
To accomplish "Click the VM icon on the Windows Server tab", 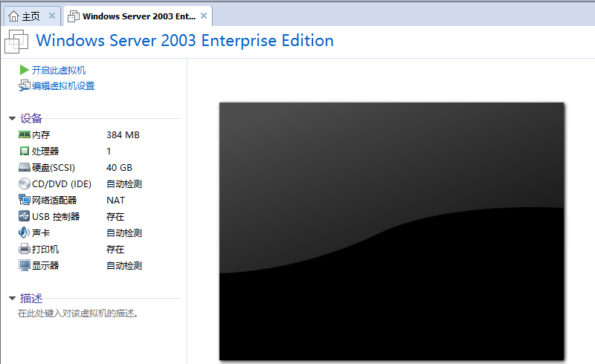I will click(x=73, y=16).
